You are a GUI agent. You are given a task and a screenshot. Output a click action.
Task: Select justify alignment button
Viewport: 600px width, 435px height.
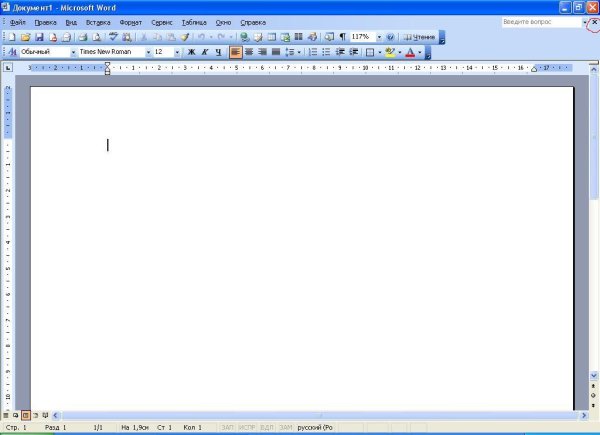pyautogui.click(x=276, y=52)
